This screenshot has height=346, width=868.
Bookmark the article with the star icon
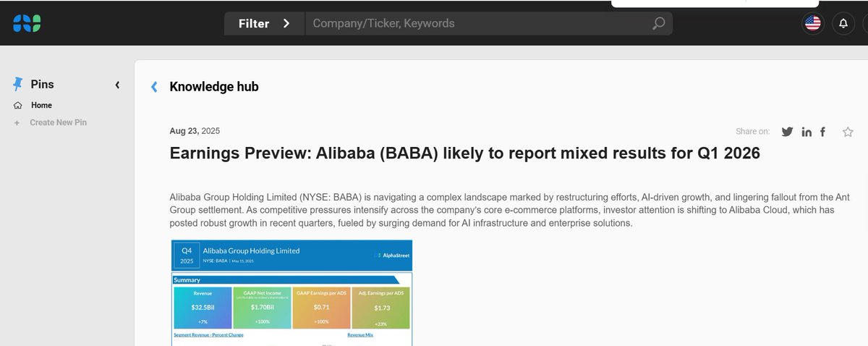[848, 132]
